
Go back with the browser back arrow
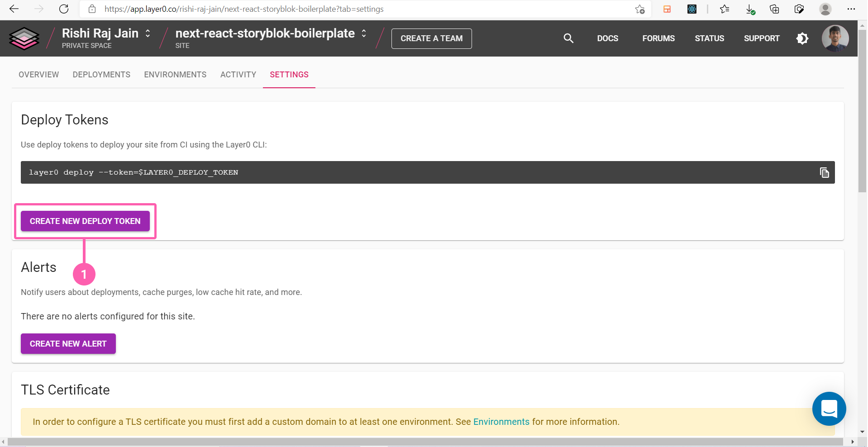click(x=14, y=9)
